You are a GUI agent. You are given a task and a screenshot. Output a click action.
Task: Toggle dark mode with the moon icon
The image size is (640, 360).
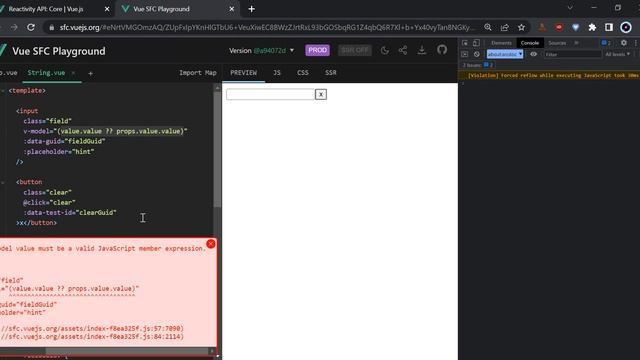coord(384,51)
